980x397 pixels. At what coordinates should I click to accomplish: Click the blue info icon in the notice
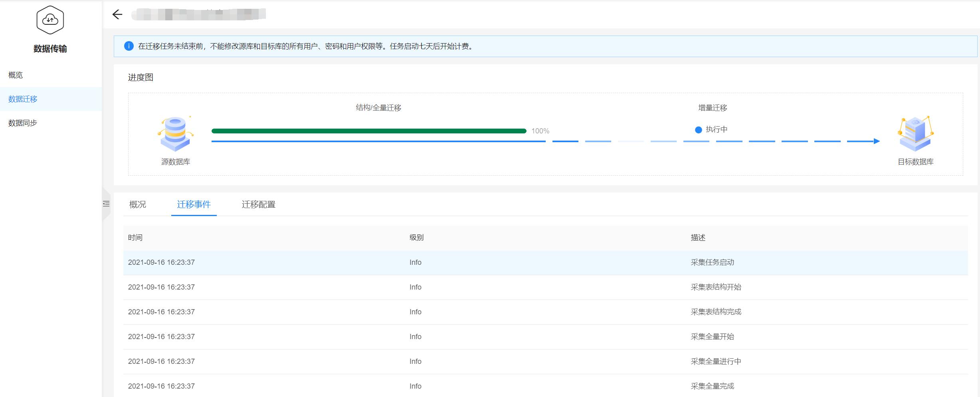(129, 46)
